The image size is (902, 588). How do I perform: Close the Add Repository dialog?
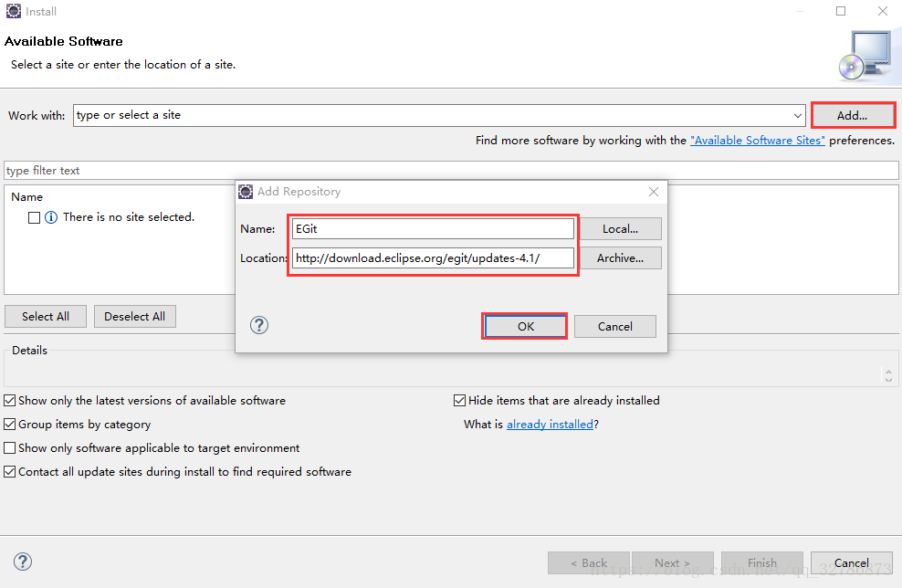click(654, 192)
